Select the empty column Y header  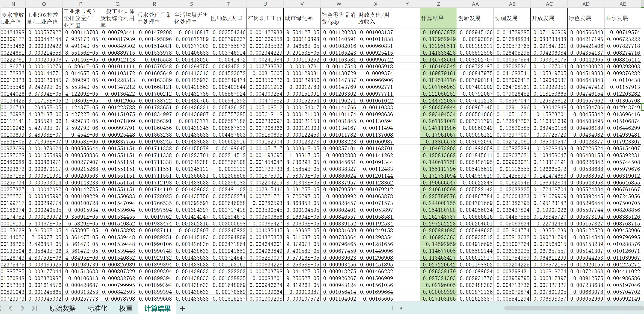pyautogui.click(x=407, y=4)
